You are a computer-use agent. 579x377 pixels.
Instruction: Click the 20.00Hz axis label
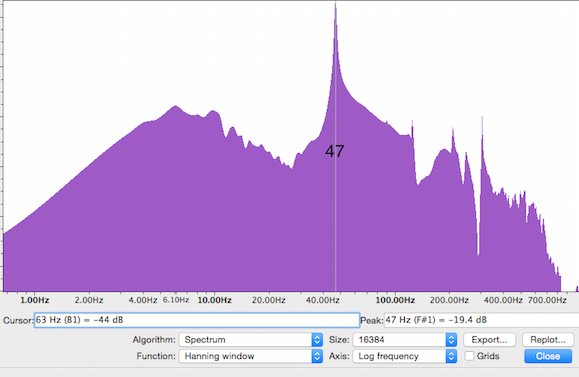pyautogui.click(x=269, y=300)
